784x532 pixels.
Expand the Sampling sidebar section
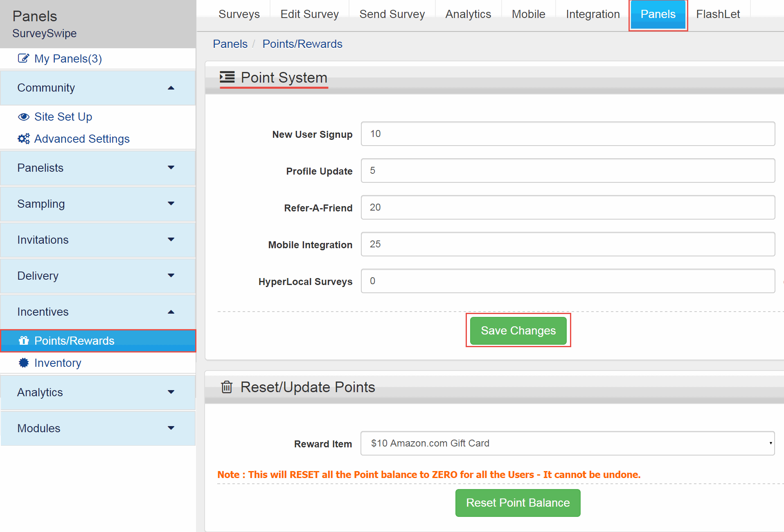pyautogui.click(x=171, y=204)
